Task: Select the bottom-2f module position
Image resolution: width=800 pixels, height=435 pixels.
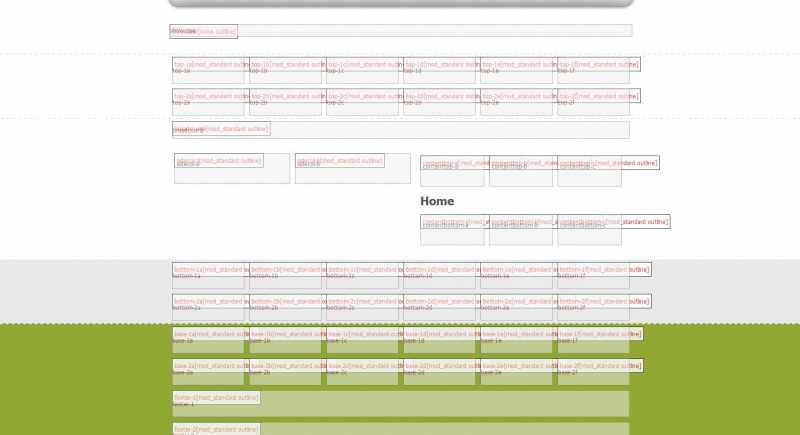Action: pyautogui.click(x=593, y=308)
